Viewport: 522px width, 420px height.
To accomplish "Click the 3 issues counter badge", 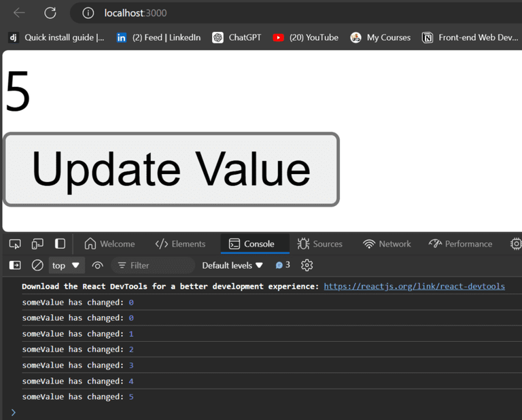I will coord(283,265).
